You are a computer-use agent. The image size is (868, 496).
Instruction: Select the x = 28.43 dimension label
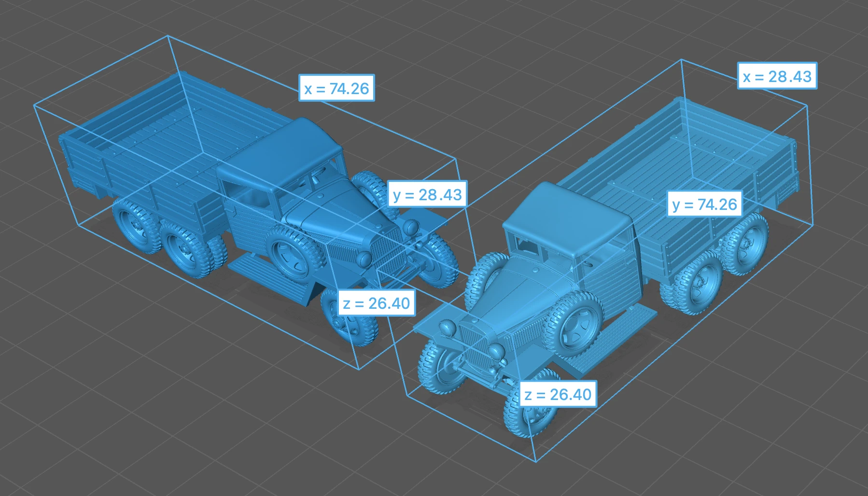[777, 76]
